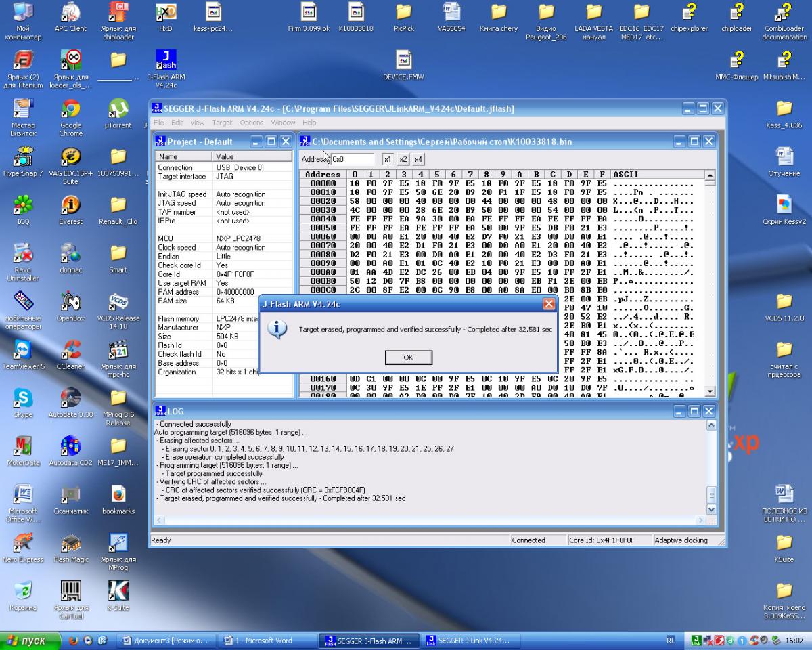Click OK in the J-Flash success dialog
Image resolution: width=812 pixels, height=650 pixels.
coord(408,357)
